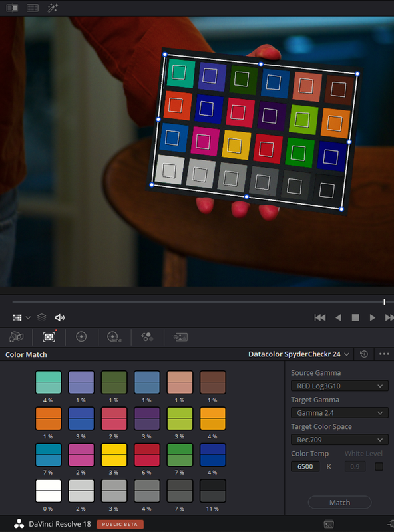Click the darkest gray swatch labeled 11 %
394x532 pixels.
pyautogui.click(x=213, y=491)
